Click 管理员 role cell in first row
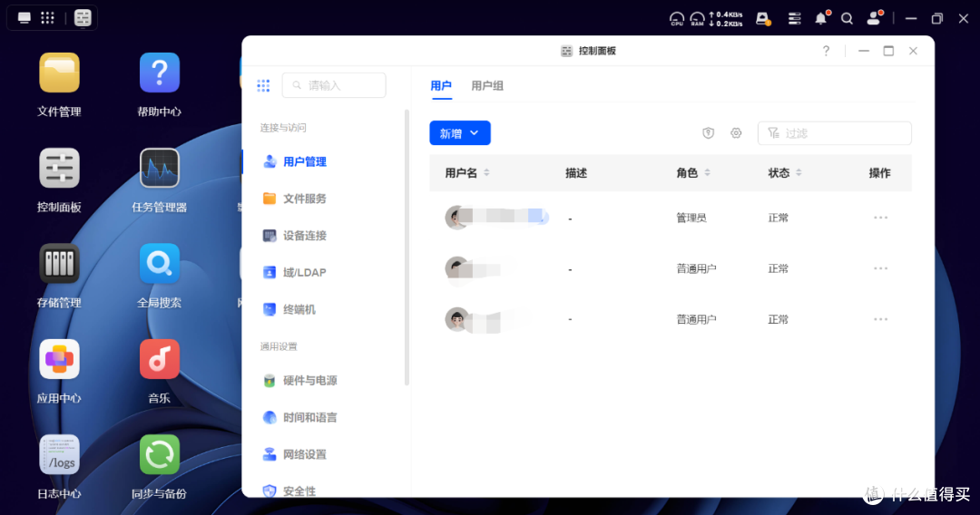 click(x=691, y=218)
